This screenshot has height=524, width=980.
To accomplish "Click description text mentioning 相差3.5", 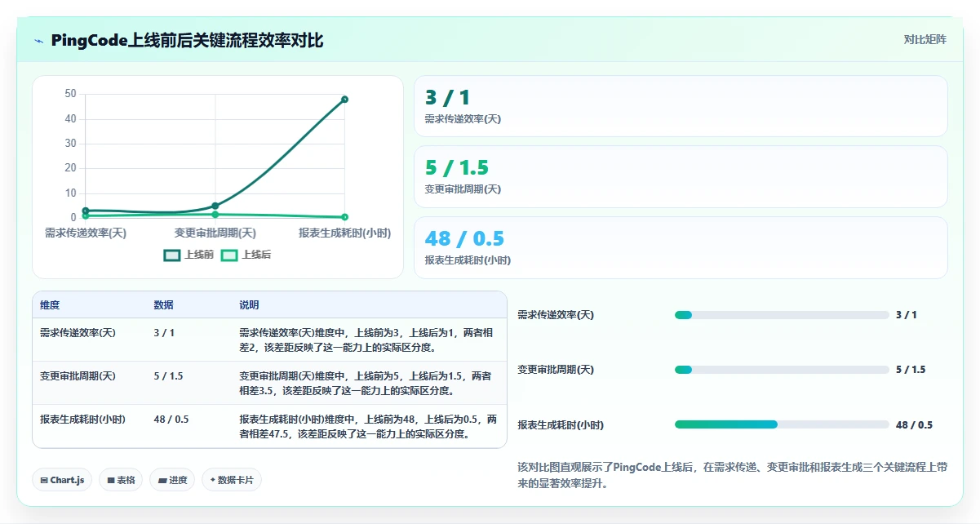I will (x=366, y=384).
